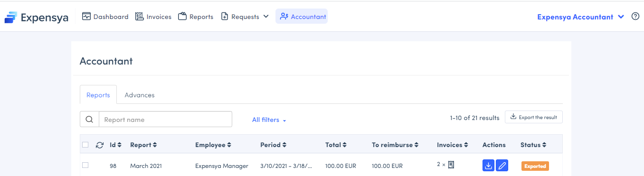The height and width of the screenshot is (176, 644).
Task: Toggle the select-all header checkbox
Action: (x=85, y=145)
